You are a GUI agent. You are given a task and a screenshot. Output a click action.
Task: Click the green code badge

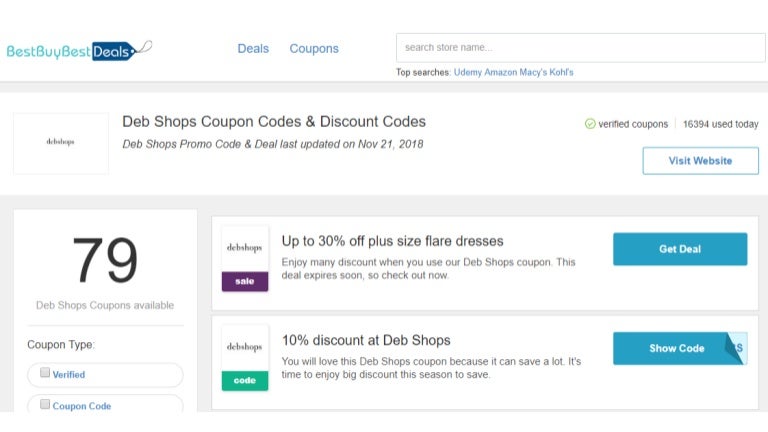pyautogui.click(x=245, y=381)
